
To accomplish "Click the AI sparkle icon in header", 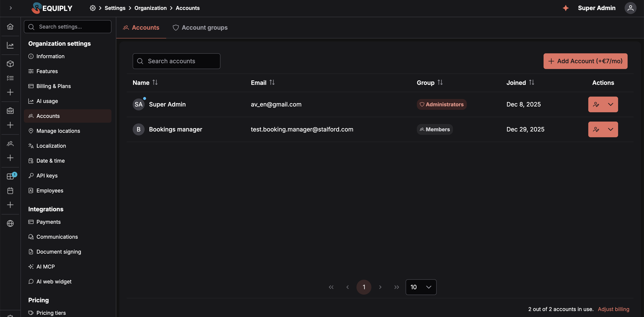I will coord(566,8).
